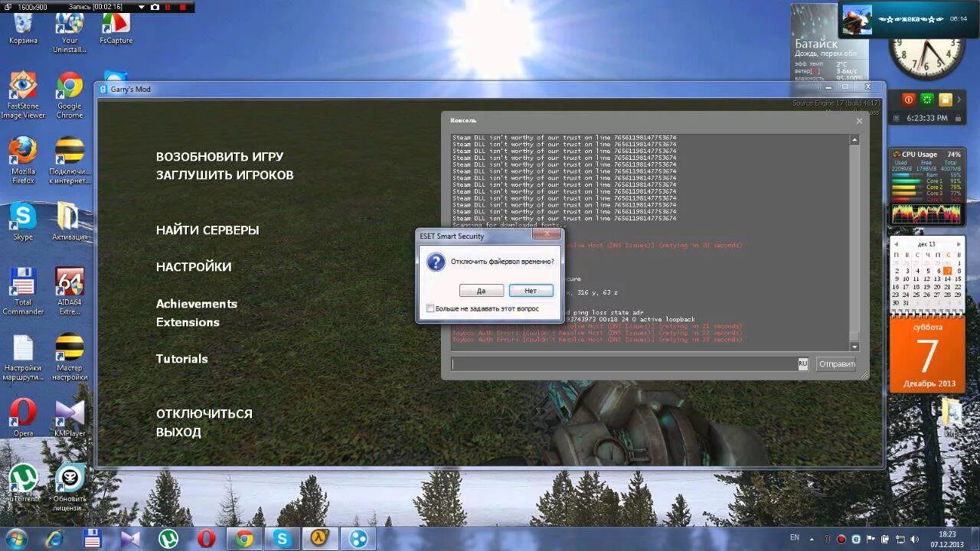Open the Активация folder icon
The image size is (980, 551).
click(69, 222)
